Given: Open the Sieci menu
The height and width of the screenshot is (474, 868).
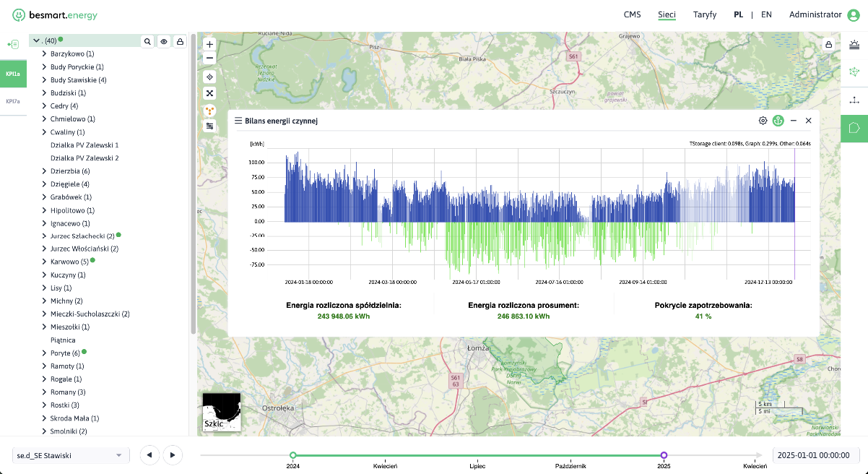Looking at the screenshot, I should coord(667,14).
